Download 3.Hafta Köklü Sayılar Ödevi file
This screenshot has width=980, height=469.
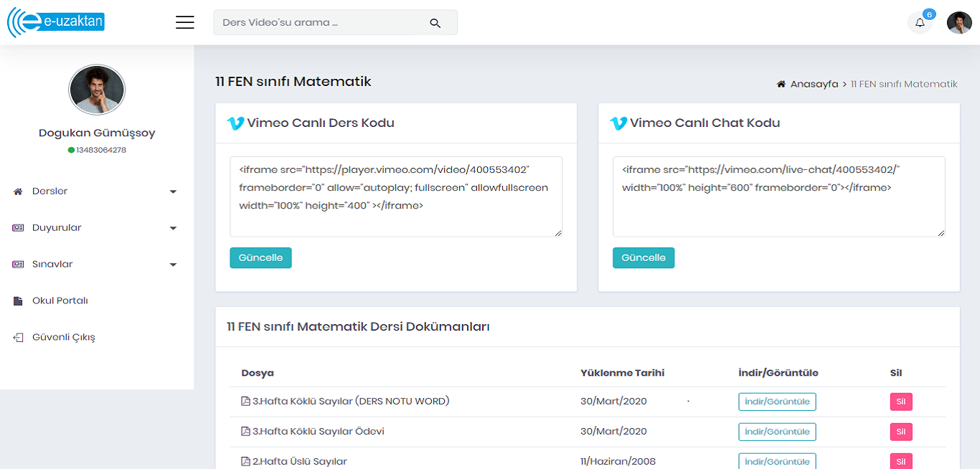click(x=777, y=432)
